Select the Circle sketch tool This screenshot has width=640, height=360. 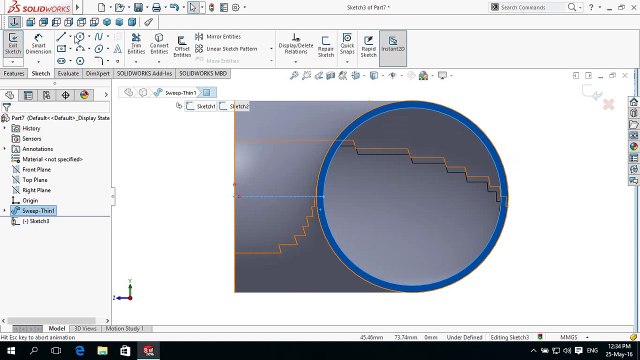click(x=80, y=37)
